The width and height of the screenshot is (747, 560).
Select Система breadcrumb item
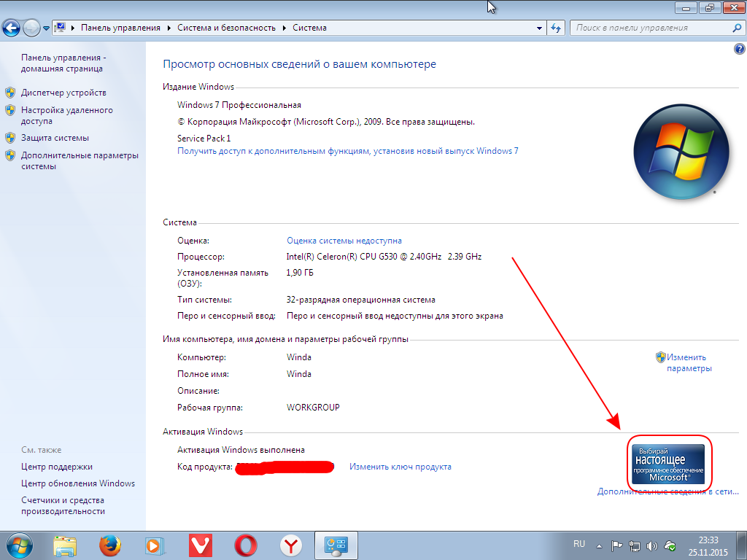click(x=309, y=28)
